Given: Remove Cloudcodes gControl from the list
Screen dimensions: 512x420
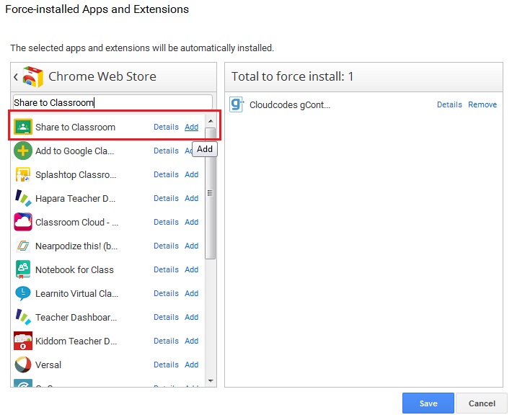Looking at the screenshot, I should [x=482, y=104].
